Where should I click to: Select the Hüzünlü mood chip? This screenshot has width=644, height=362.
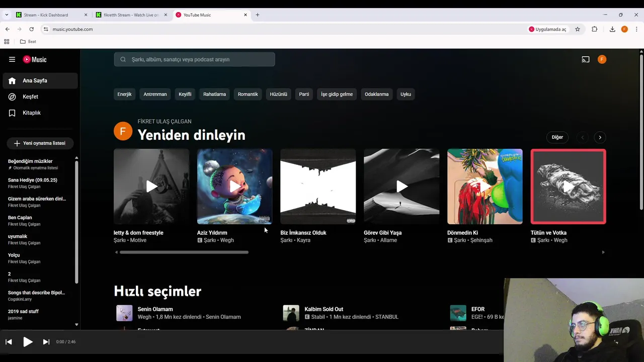279,94
